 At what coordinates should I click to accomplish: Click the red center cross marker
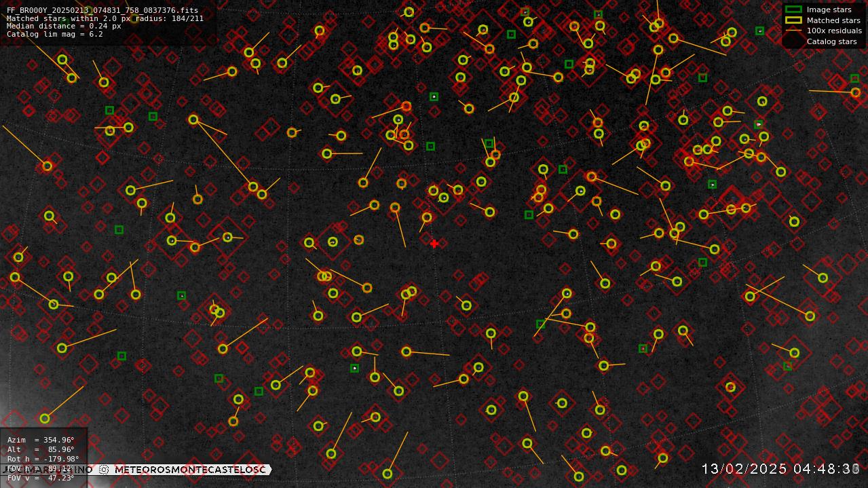pos(434,243)
